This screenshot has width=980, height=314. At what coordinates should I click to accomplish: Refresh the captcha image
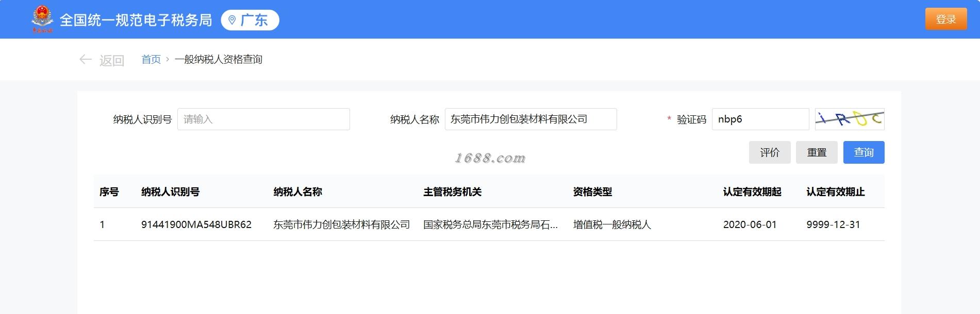850,119
